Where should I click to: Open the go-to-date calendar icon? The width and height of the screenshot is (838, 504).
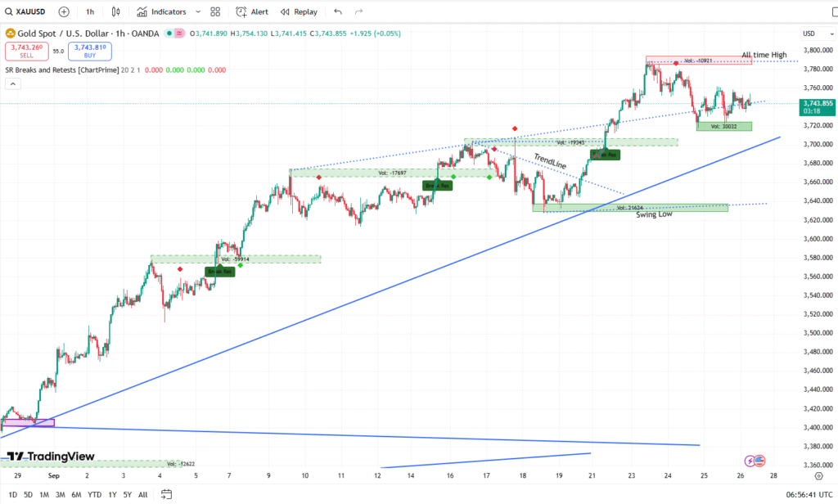pyautogui.click(x=166, y=494)
